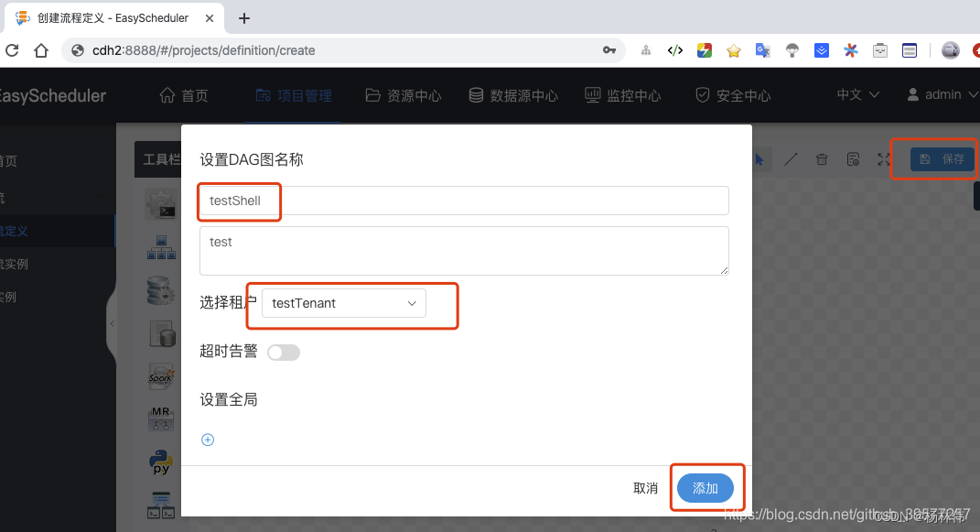This screenshot has width=980, height=532.
Task: Click the EasyScheduler logo text
Action: click(x=52, y=95)
